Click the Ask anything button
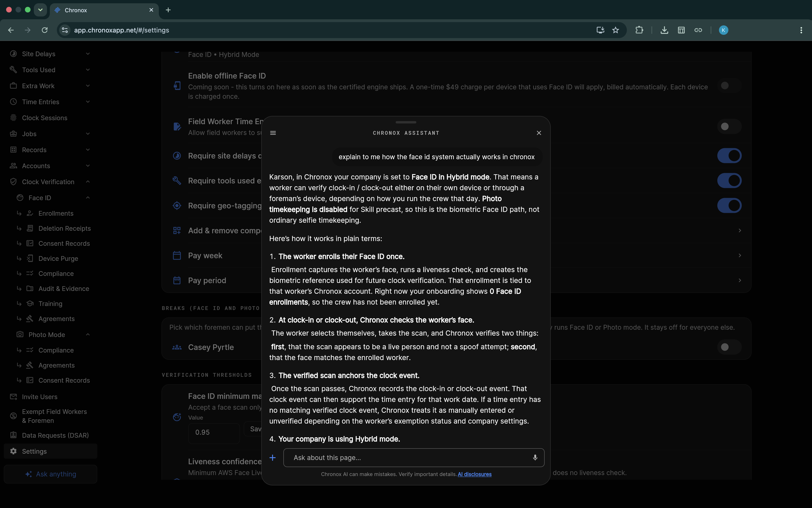The width and height of the screenshot is (812, 508). tap(51, 474)
